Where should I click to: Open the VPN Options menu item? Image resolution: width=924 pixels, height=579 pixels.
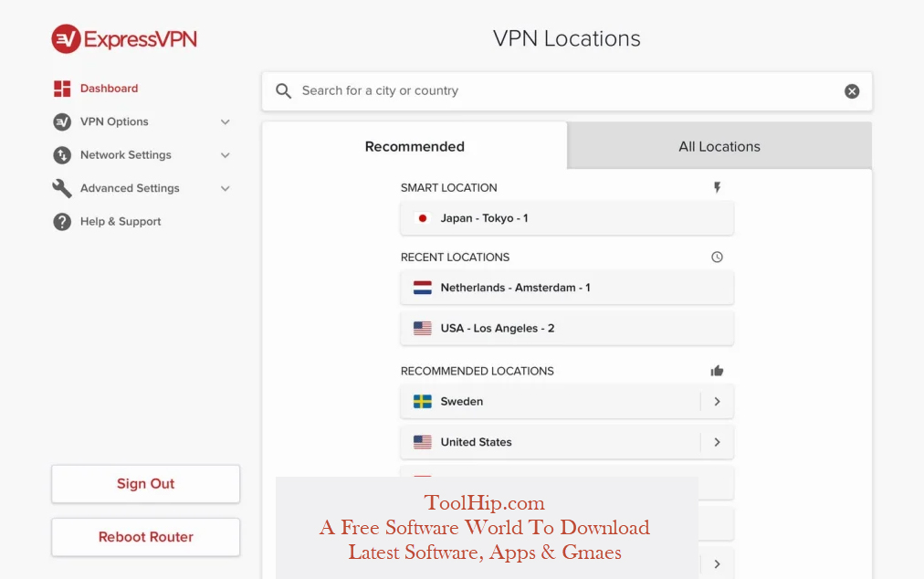coord(114,122)
